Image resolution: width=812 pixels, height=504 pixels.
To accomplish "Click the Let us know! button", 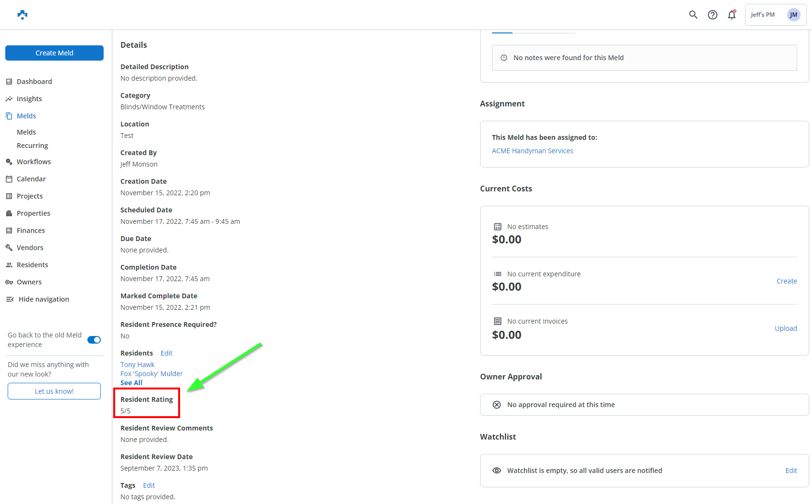I will pos(54,391).
